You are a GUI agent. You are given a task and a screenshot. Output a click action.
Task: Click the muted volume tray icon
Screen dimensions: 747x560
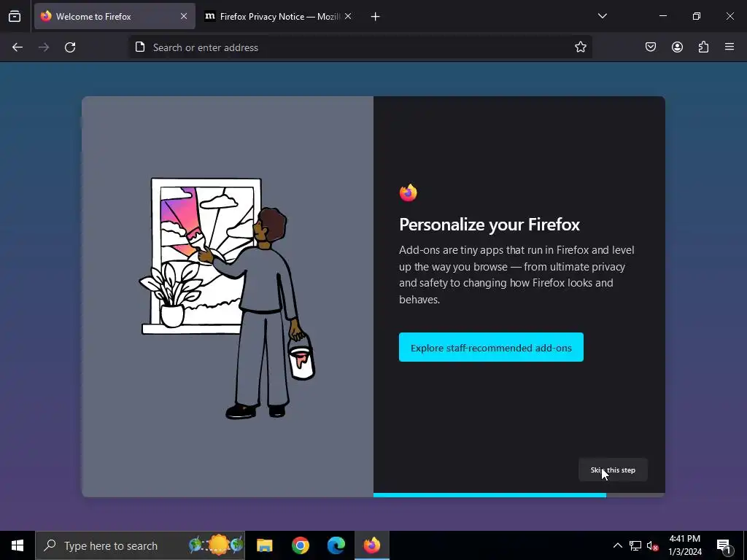point(652,545)
